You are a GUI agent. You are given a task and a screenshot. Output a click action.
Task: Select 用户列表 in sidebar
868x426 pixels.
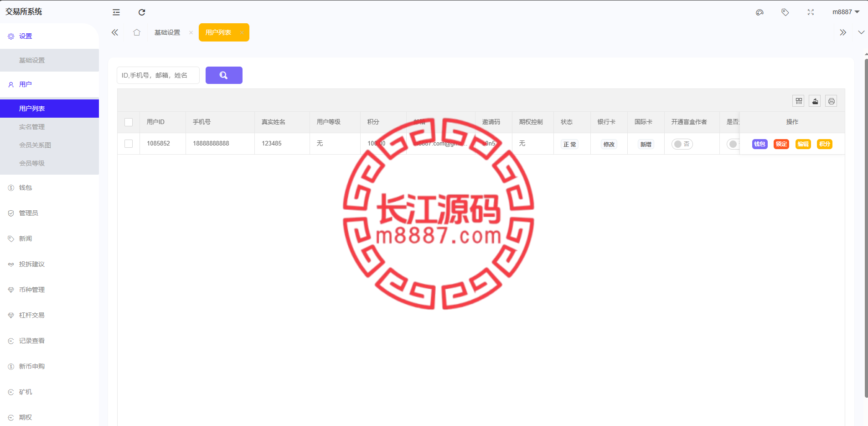click(x=49, y=109)
